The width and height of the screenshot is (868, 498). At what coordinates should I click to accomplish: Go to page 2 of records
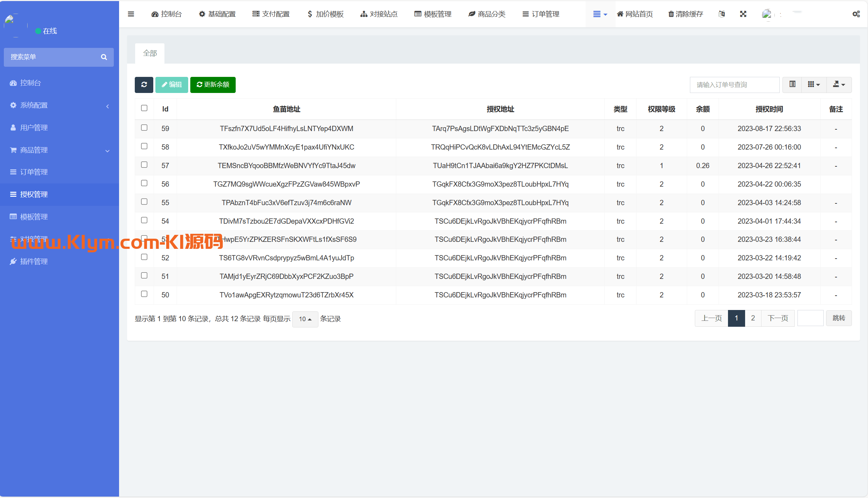tap(753, 318)
